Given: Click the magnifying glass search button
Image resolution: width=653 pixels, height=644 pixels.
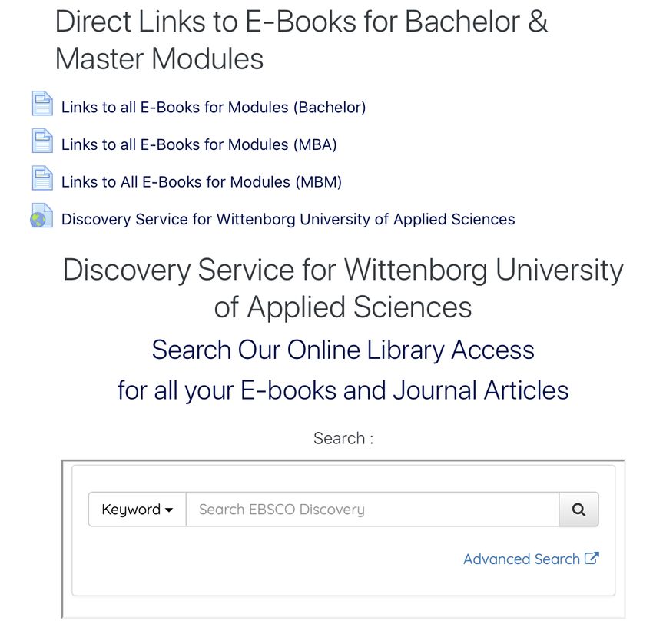Looking at the screenshot, I should (x=579, y=509).
